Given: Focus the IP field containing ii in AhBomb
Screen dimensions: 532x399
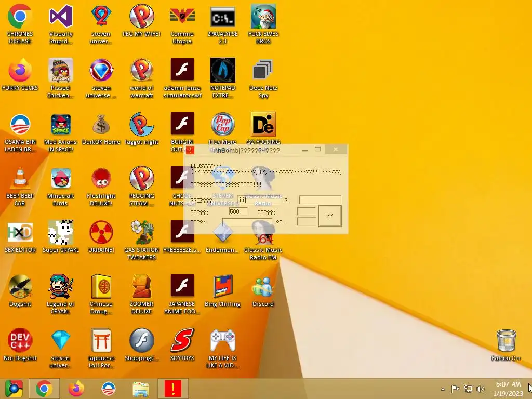Looking at the screenshot, I should (259, 200).
